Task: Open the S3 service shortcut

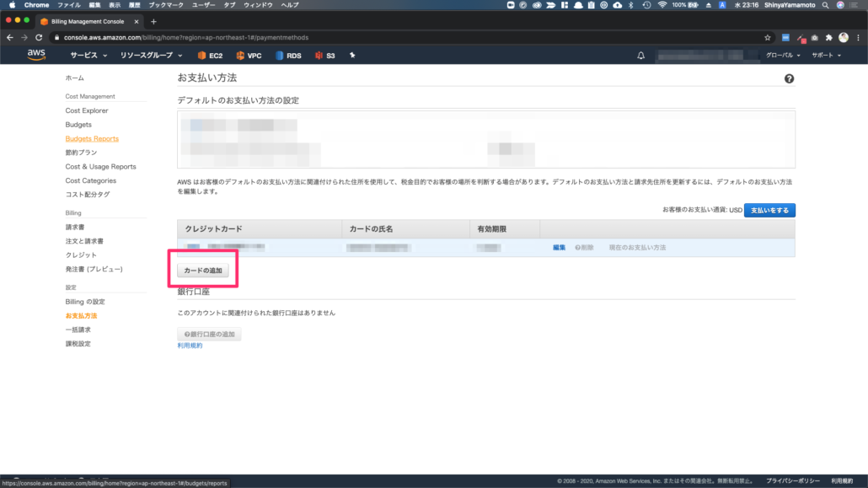Action: tap(325, 56)
